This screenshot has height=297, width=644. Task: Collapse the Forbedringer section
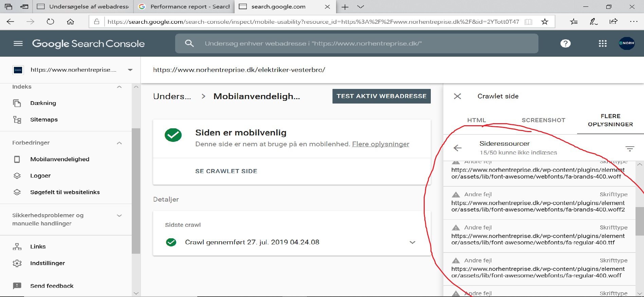[119, 143]
